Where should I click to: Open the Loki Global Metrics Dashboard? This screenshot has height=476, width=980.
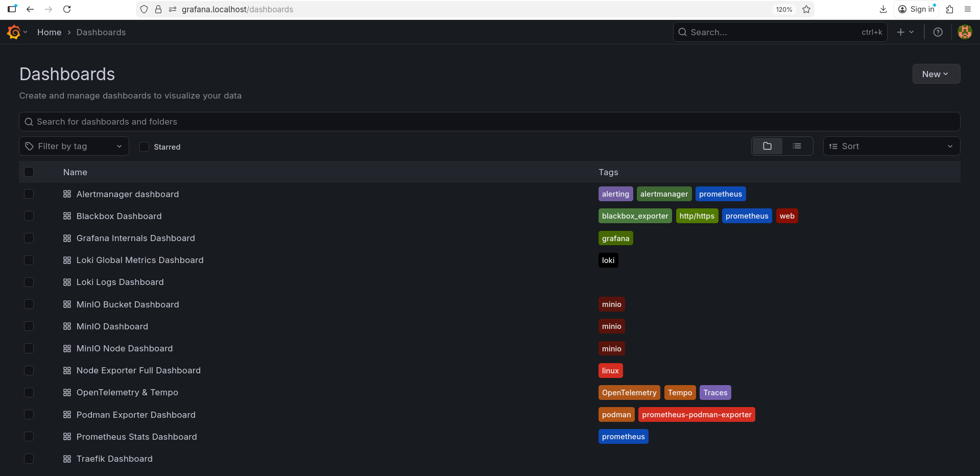coord(140,260)
